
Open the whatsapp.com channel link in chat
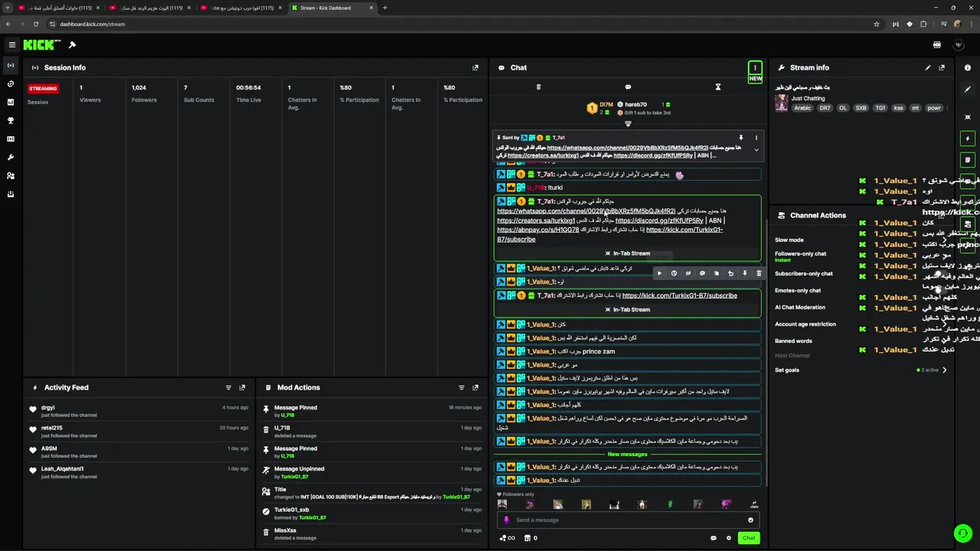[586, 211]
